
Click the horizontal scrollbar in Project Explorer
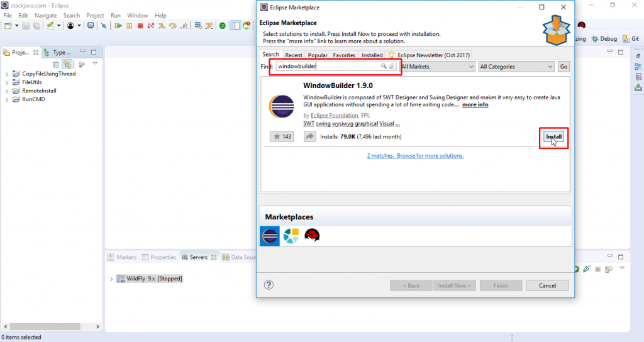pyautogui.click(x=45, y=327)
